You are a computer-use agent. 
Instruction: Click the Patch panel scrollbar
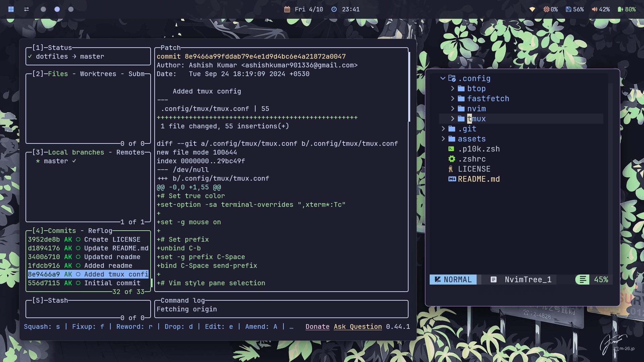click(409, 87)
